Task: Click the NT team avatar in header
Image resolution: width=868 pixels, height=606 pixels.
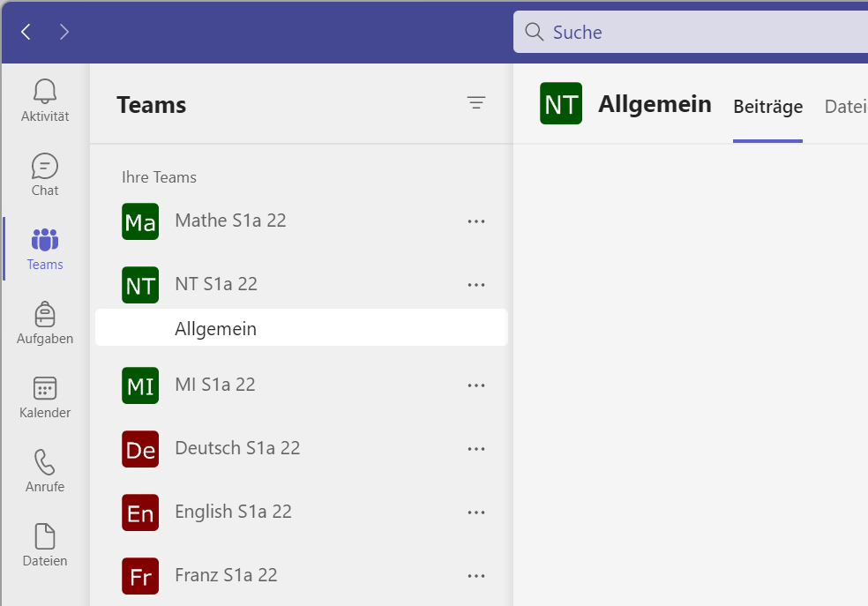Action: point(561,104)
